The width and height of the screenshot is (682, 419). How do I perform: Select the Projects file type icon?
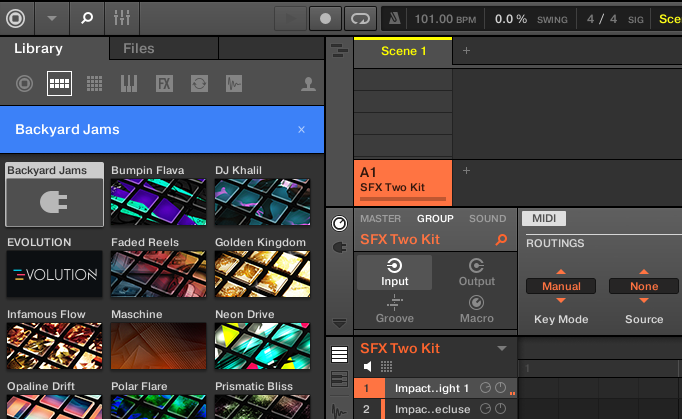[24, 83]
